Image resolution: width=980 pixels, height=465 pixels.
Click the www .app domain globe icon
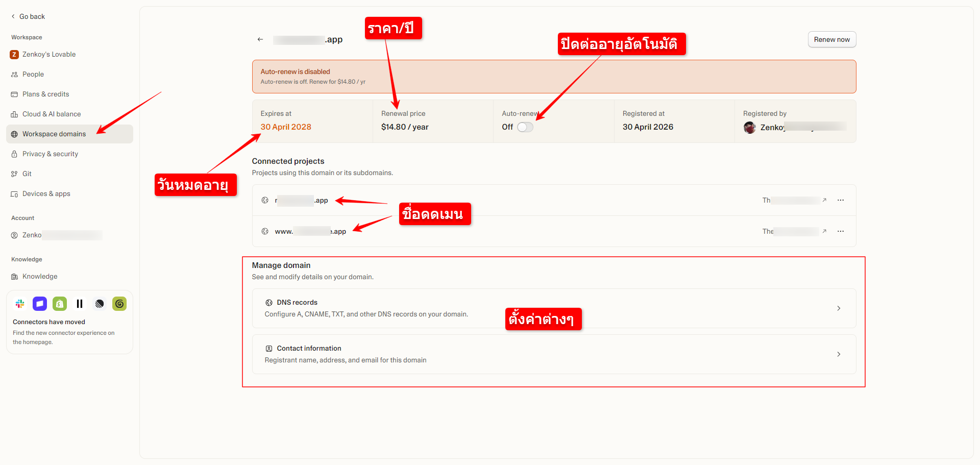point(265,231)
